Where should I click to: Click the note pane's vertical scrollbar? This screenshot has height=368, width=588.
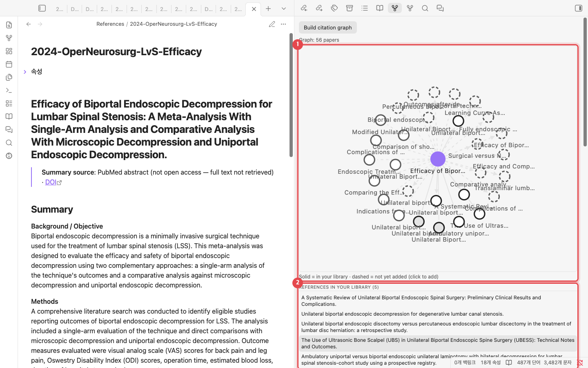pos(291,95)
